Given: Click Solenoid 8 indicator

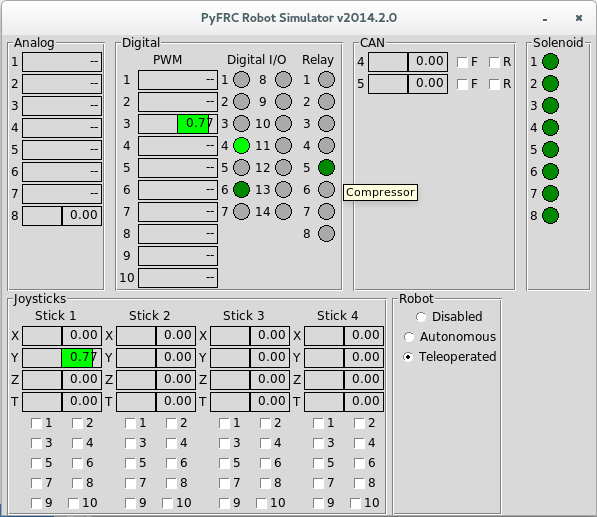Looking at the screenshot, I should tap(550, 215).
